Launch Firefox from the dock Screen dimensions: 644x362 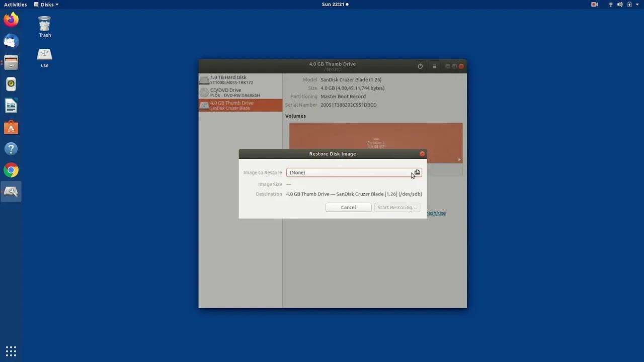click(x=11, y=19)
